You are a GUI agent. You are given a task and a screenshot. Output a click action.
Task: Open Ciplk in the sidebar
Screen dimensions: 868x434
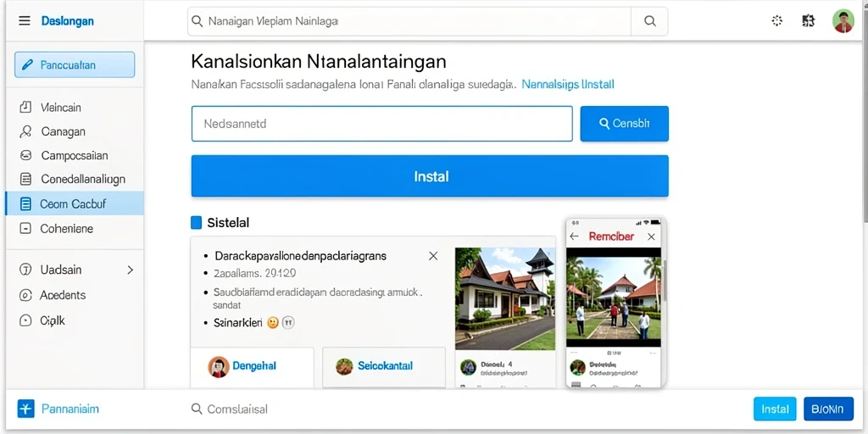pos(75,320)
